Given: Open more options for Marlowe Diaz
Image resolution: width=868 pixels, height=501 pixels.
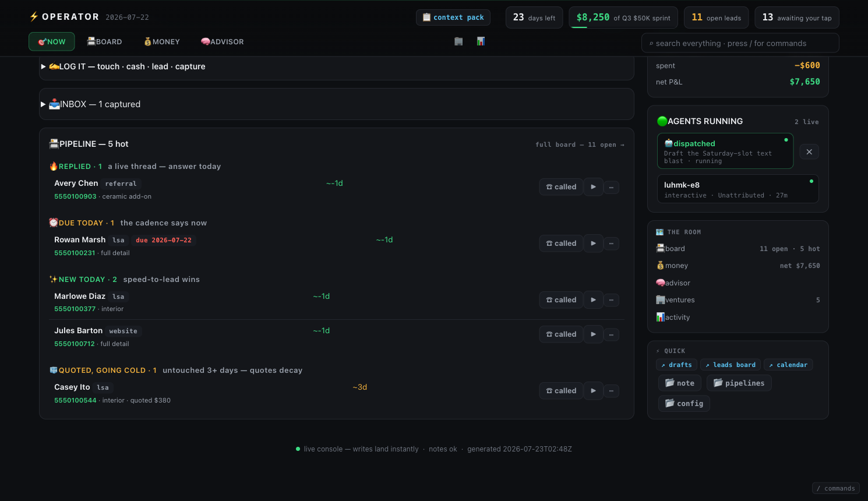Looking at the screenshot, I should tap(611, 301).
